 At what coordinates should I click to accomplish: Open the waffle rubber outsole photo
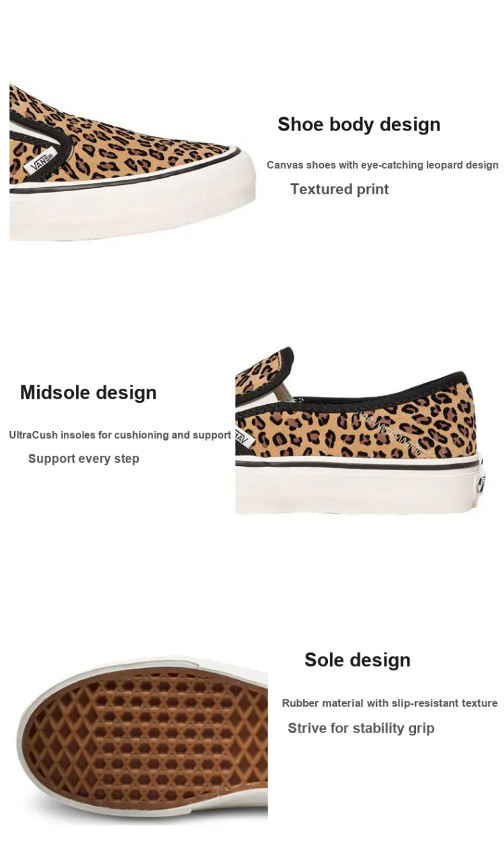click(x=142, y=738)
